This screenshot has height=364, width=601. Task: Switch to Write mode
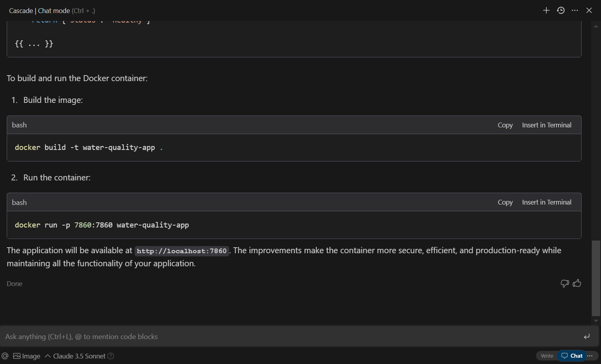[546, 356]
